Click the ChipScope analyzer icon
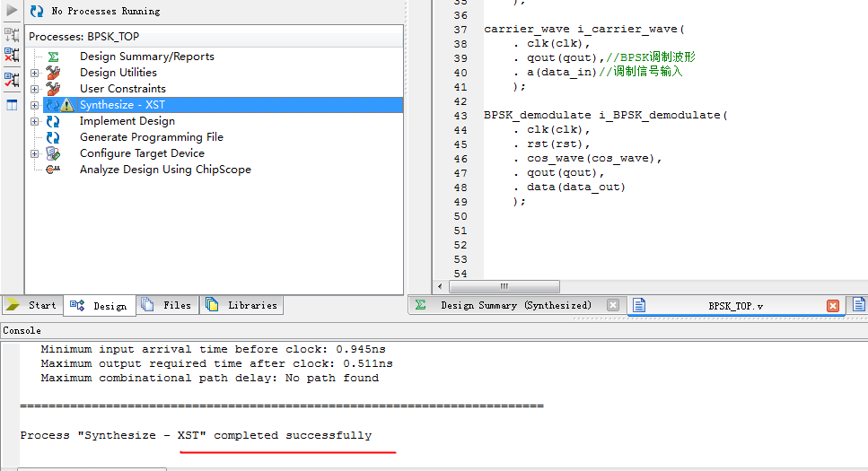868x471 pixels. pos(53,170)
